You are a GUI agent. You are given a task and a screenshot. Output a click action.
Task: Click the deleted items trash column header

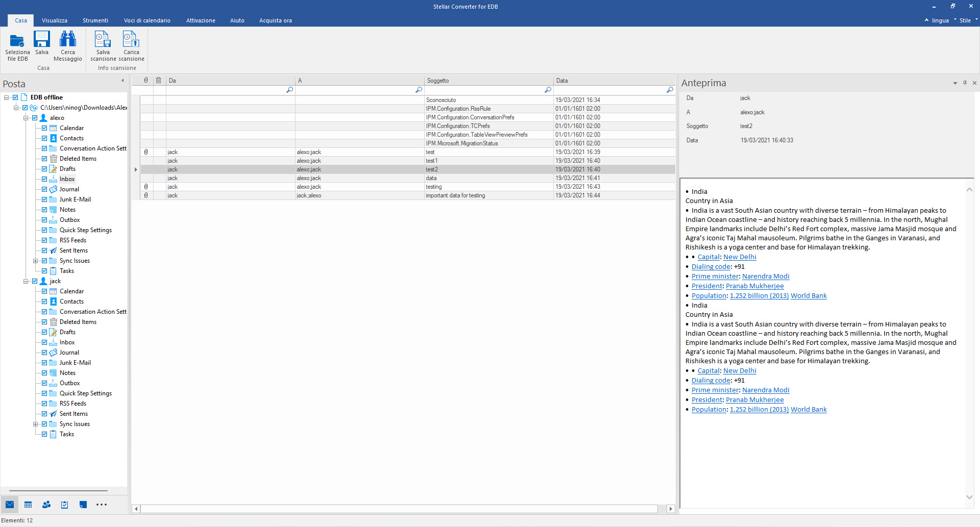pos(159,80)
